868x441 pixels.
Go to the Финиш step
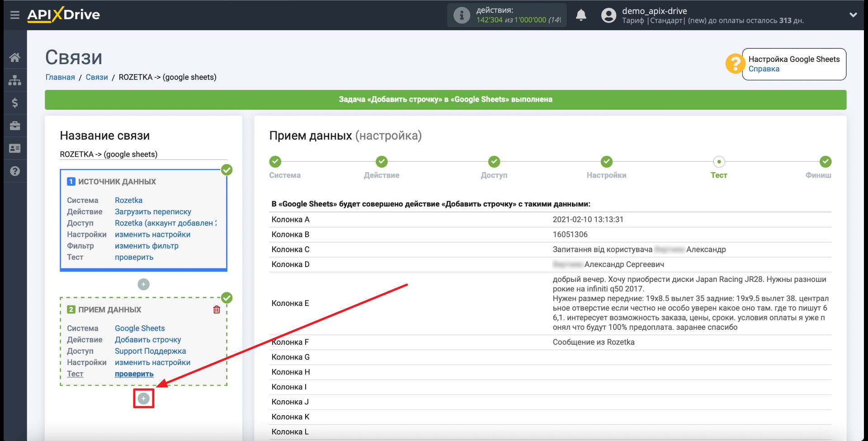coord(826,162)
